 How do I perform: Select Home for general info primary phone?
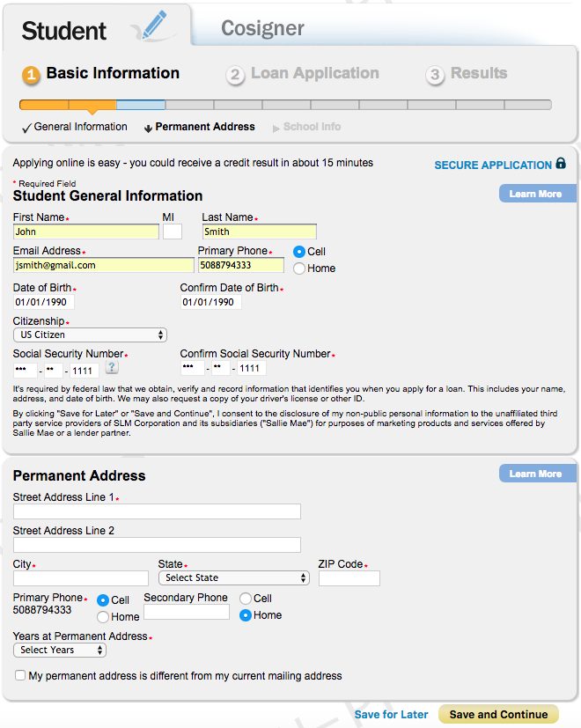click(x=299, y=268)
